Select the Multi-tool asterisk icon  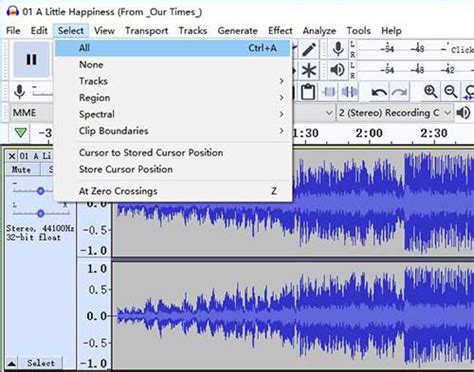[x=309, y=70]
